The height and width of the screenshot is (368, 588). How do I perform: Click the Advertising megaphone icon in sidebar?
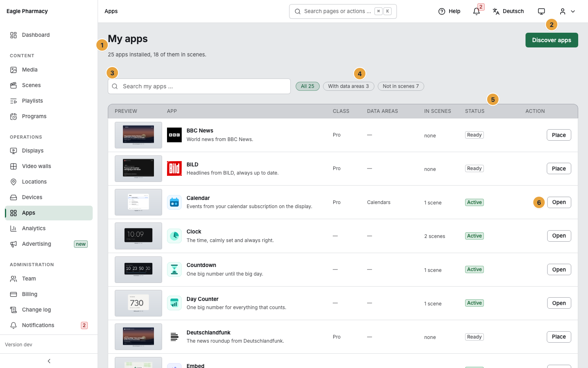(13, 244)
